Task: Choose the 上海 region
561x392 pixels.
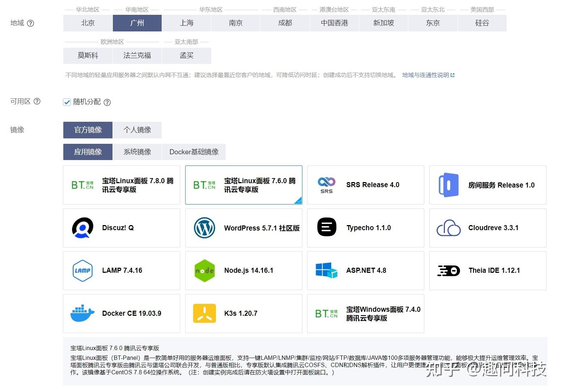Action: coord(186,23)
